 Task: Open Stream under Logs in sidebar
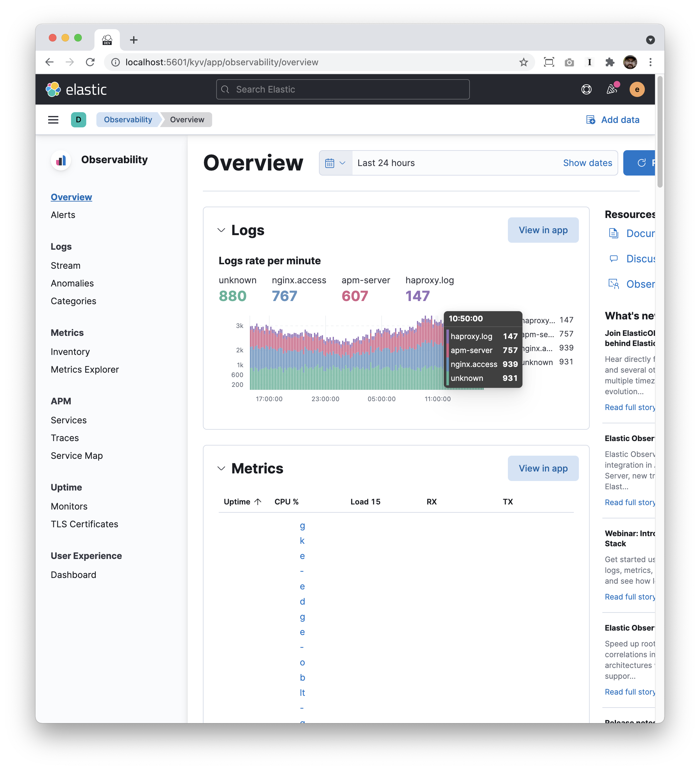pos(66,266)
